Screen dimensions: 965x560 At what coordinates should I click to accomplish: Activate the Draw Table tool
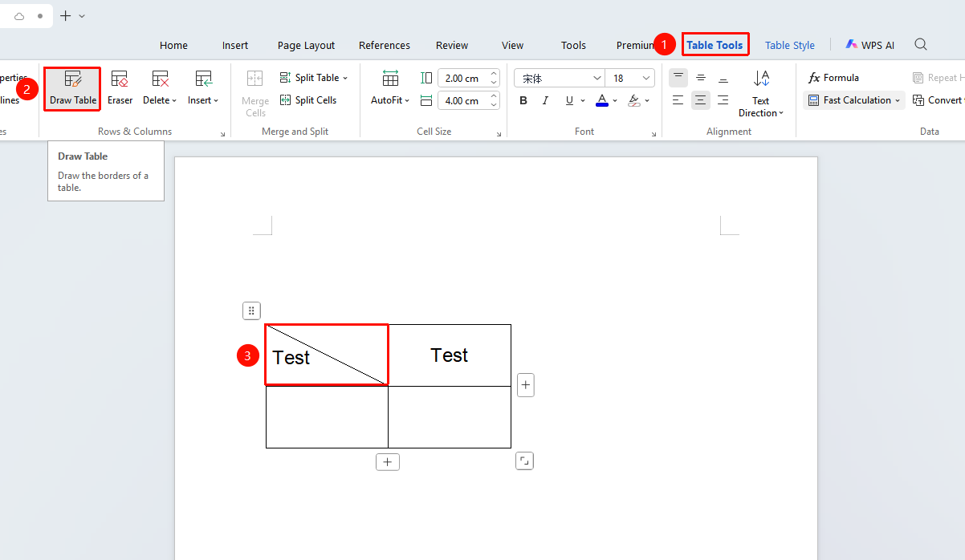(x=72, y=88)
